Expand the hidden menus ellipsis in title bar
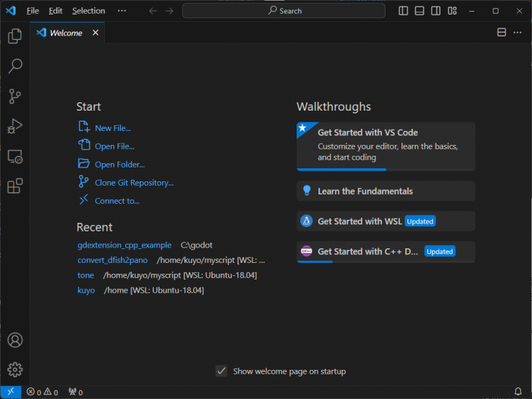Screen dimensions: 532x399 point(122,11)
